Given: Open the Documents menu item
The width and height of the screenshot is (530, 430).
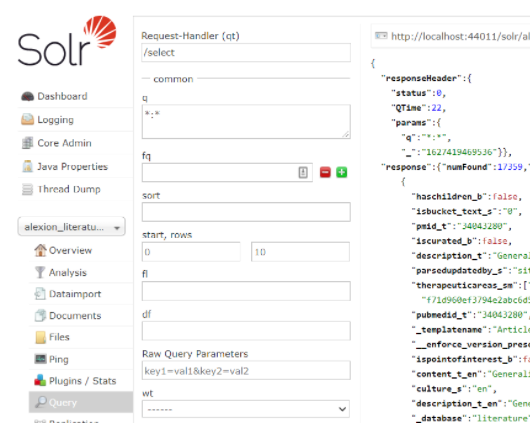Looking at the screenshot, I should 75,315.
